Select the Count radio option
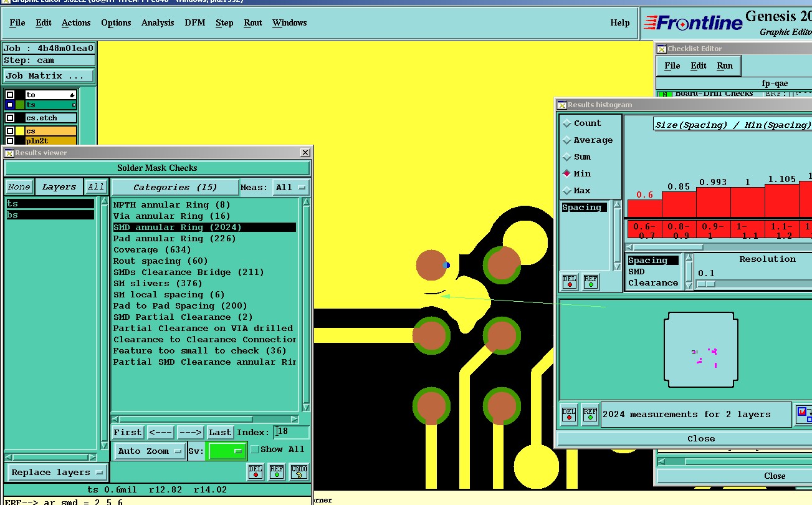The width and height of the screenshot is (812, 505). [567, 123]
